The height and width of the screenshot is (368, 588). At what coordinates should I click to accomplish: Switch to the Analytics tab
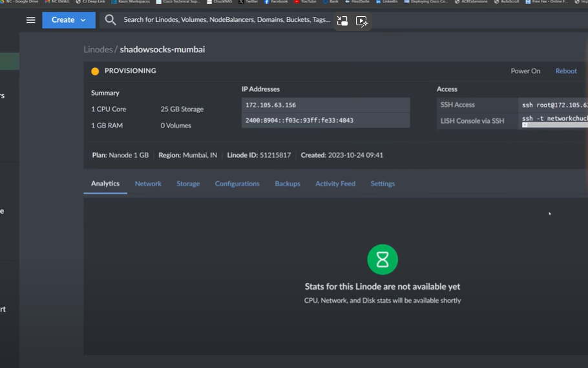click(x=105, y=184)
